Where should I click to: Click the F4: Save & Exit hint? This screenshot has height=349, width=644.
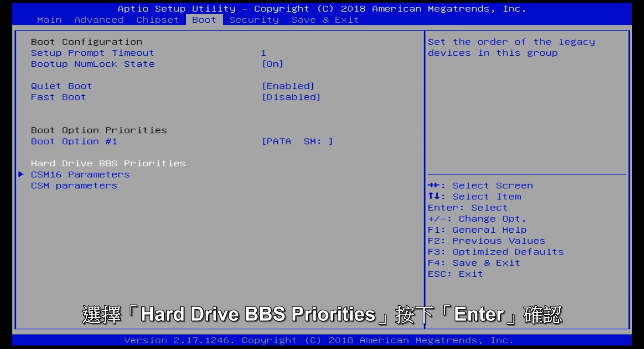(x=474, y=263)
